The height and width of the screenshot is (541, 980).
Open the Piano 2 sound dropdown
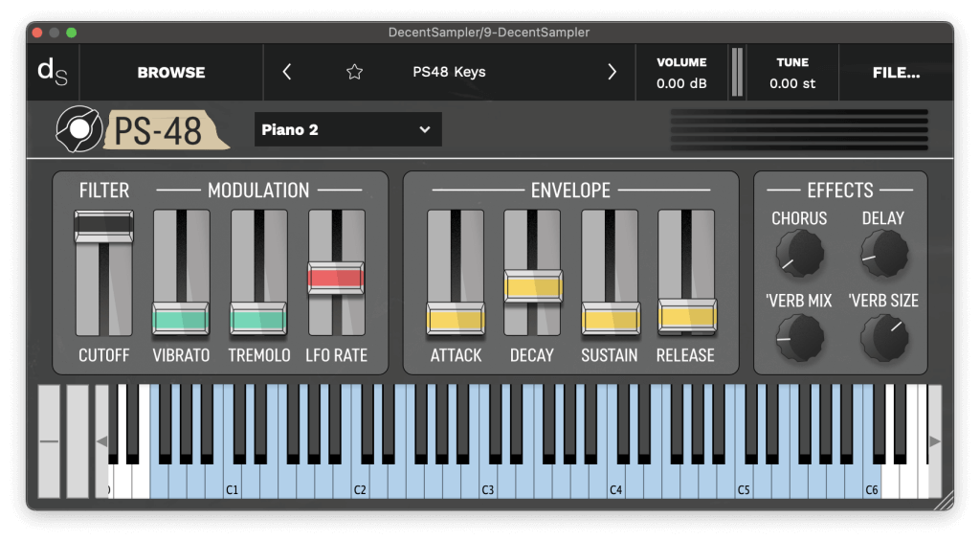tap(348, 129)
